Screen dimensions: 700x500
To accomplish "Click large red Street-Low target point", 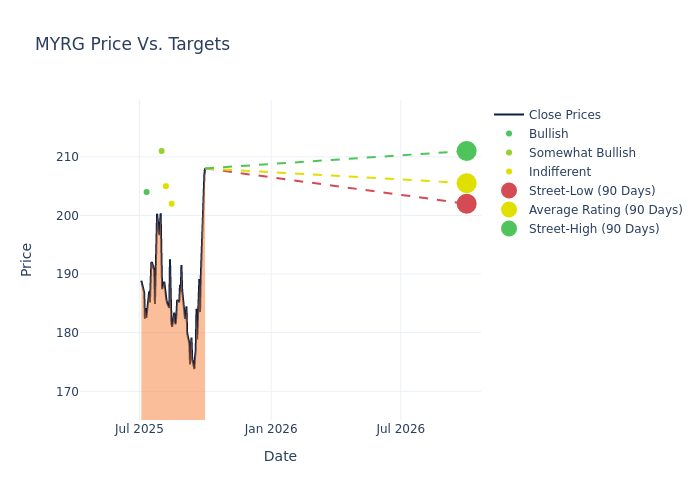I will click(x=466, y=204).
